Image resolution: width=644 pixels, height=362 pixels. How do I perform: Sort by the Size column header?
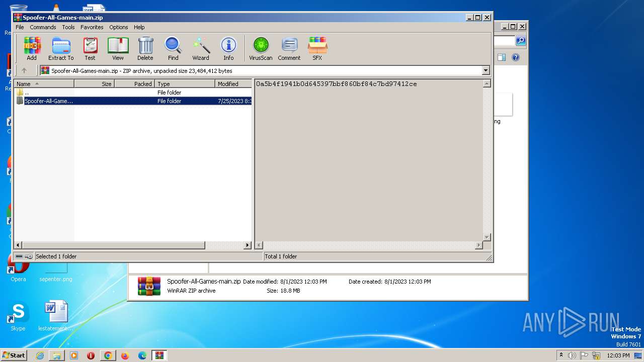(x=94, y=84)
